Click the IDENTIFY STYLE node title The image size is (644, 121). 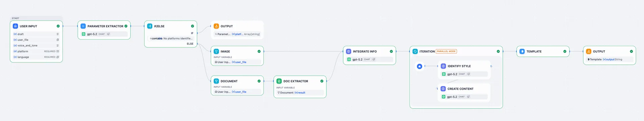coord(459,66)
